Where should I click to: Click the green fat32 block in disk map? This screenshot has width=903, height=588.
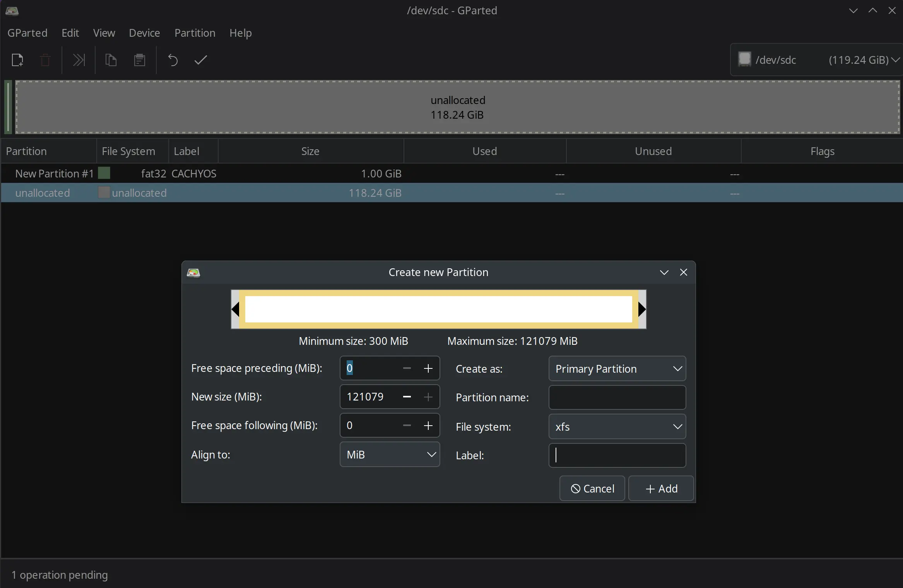(8, 107)
